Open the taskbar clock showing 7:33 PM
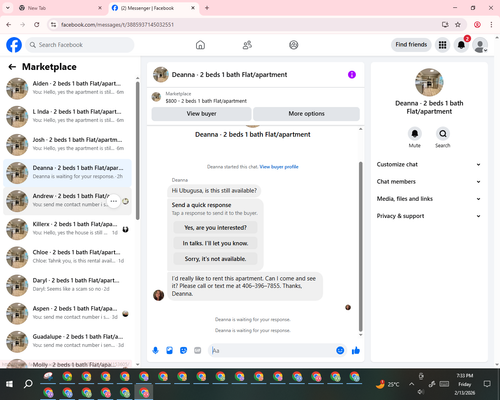This screenshot has height=400, width=500. tap(465, 384)
